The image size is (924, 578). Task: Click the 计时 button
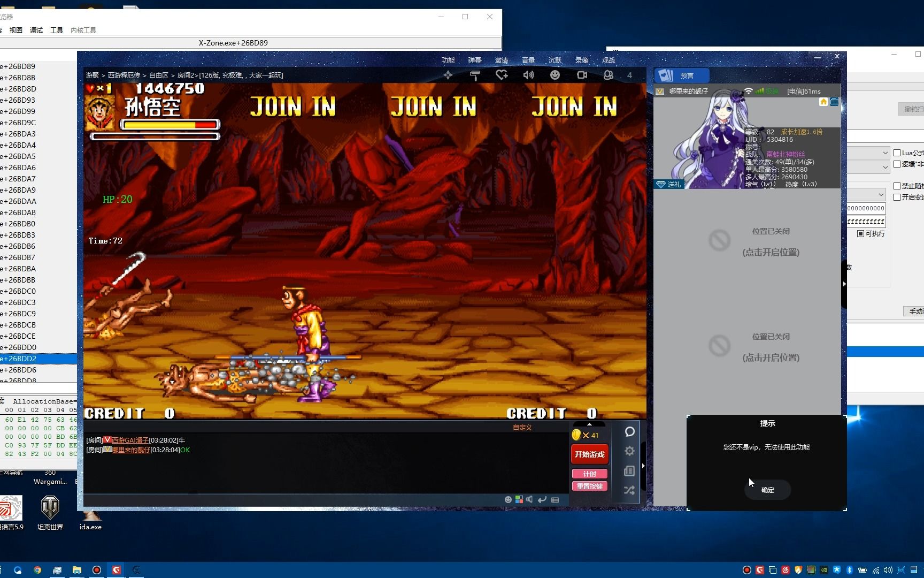(x=590, y=474)
